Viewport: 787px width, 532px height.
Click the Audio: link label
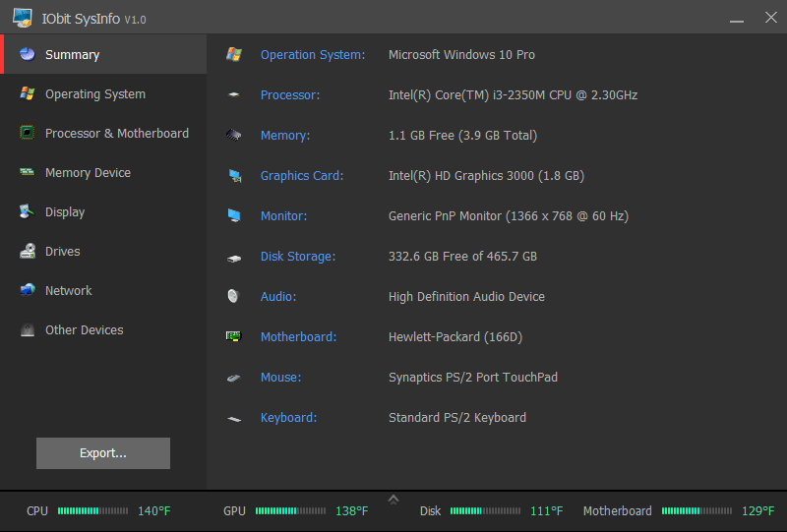[278, 297]
